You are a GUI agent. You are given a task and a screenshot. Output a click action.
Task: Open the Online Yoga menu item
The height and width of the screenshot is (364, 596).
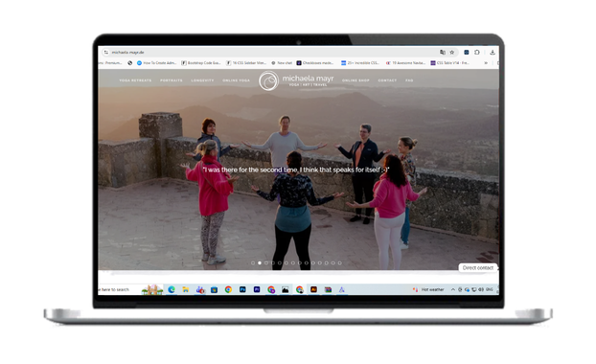point(236,80)
